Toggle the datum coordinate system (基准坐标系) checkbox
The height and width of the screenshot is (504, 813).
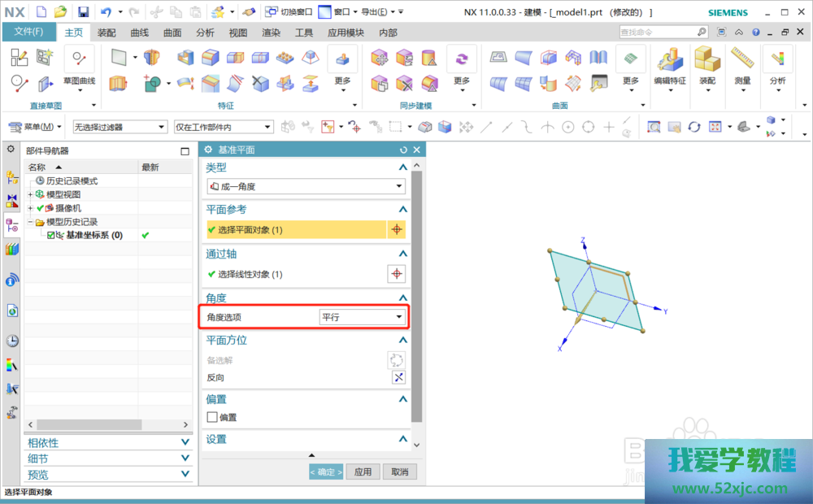coord(51,236)
